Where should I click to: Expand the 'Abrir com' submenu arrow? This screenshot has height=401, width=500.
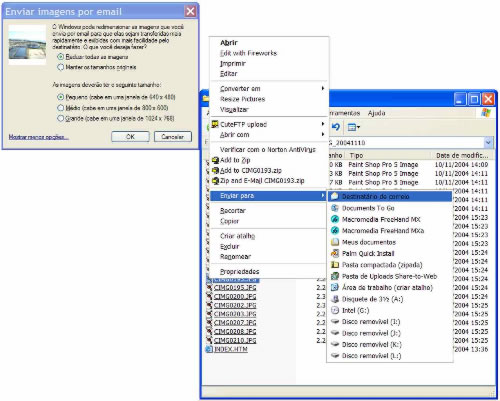tap(323, 134)
